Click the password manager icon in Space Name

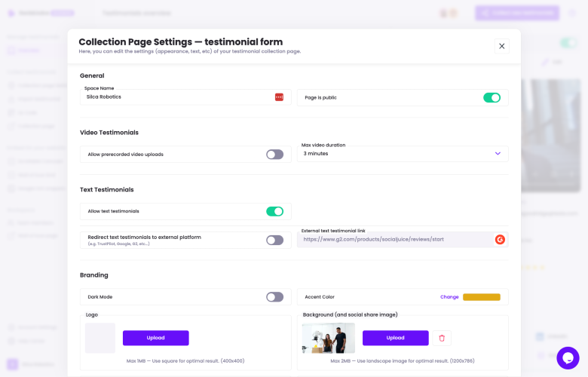coord(279,97)
